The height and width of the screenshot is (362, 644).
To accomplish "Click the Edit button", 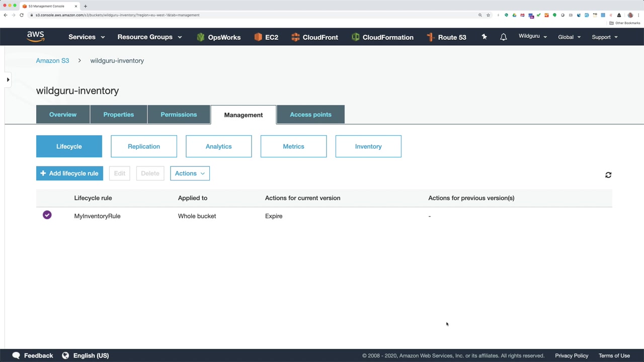I will click(119, 173).
